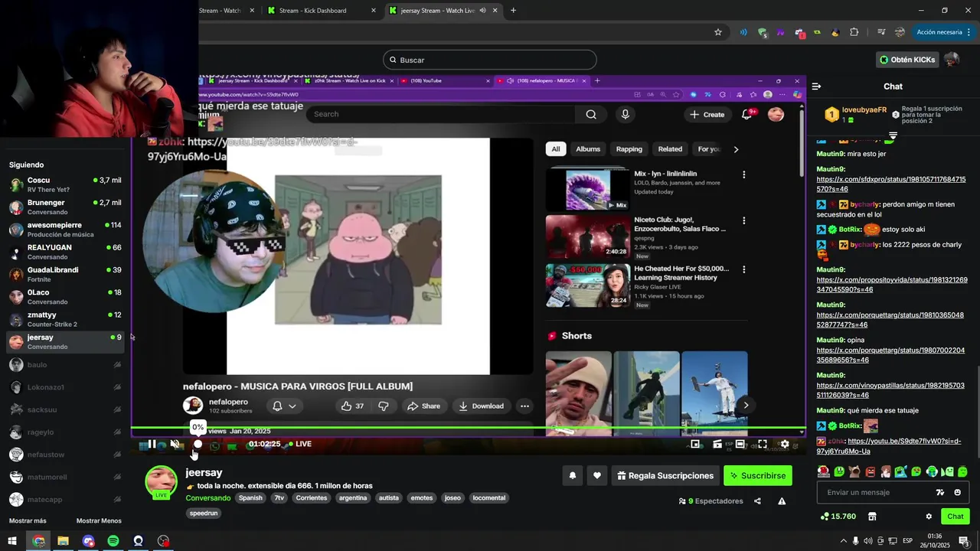The image size is (980, 551).
Task: Open emoji picker in chat box
Action: click(x=958, y=492)
